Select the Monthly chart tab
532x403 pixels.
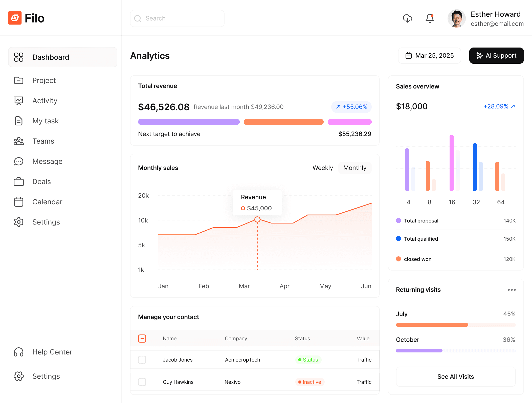[x=355, y=168]
